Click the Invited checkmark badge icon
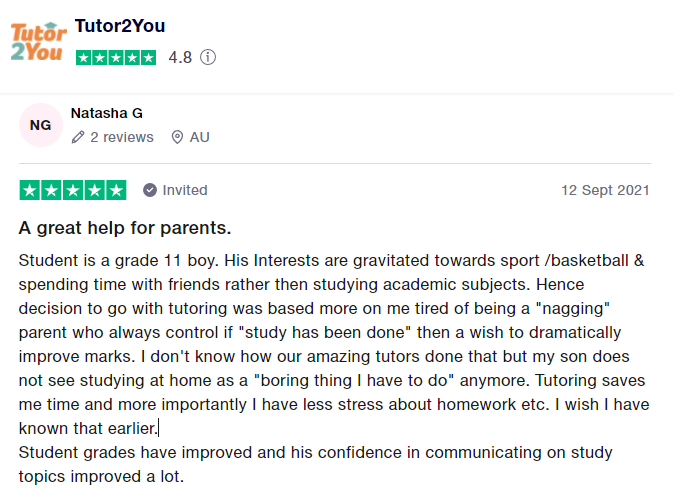Screen dimensions: 674x489 (x=150, y=190)
